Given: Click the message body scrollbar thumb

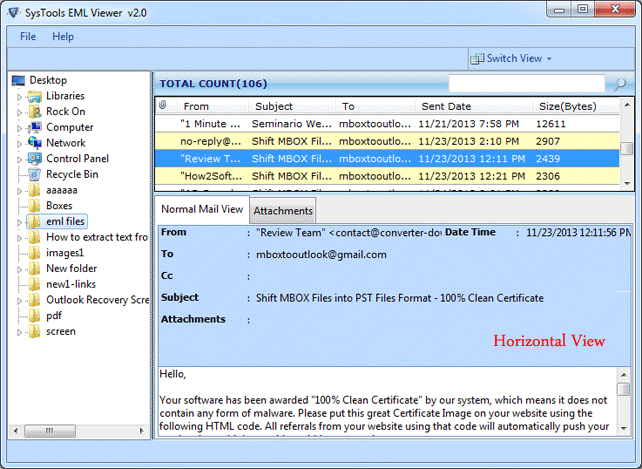Looking at the screenshot, I should coord(623,389).
